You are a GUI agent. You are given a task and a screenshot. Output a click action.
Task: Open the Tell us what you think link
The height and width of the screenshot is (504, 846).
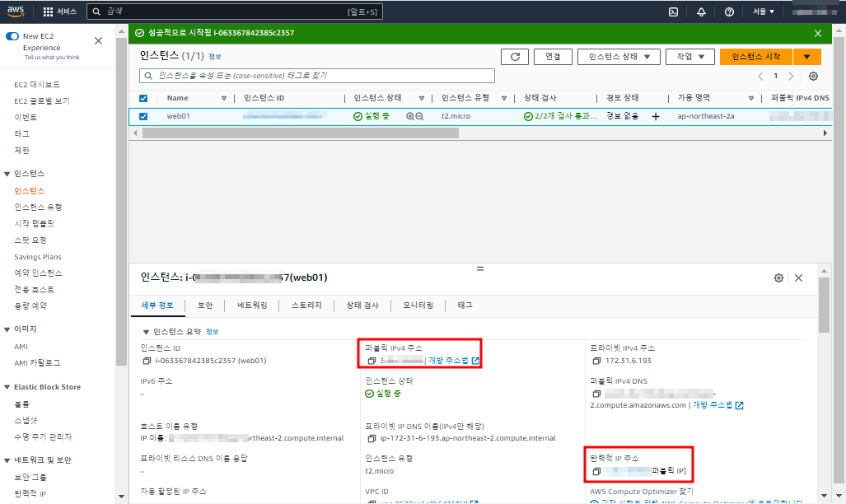[52, 57]
